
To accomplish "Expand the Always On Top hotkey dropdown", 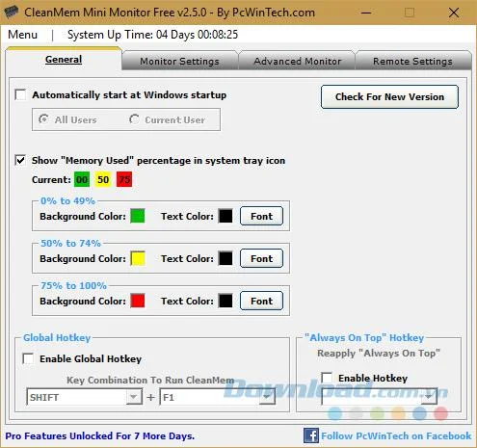I will click(429, 397).
